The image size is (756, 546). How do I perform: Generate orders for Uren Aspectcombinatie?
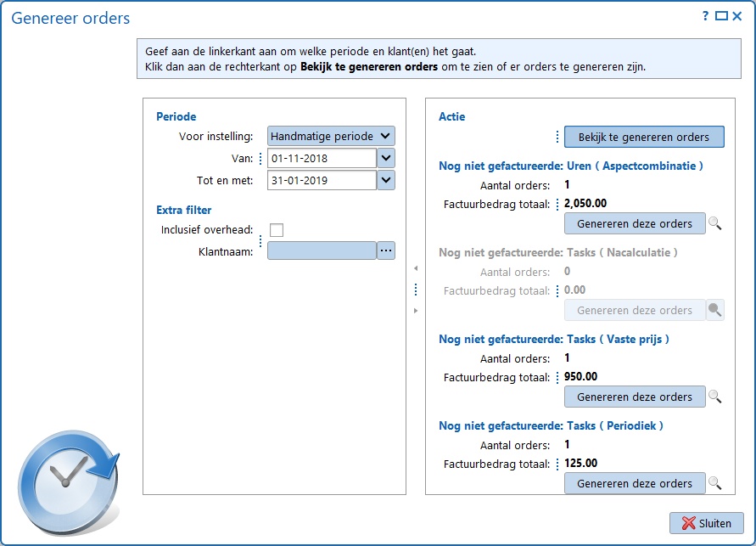point(635,224)
